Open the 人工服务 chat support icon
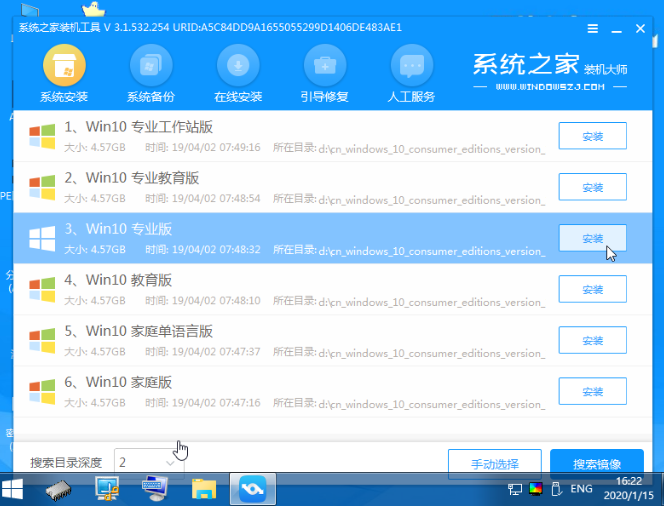The height and width of the screenshot is (506, 664). (410, 67)
